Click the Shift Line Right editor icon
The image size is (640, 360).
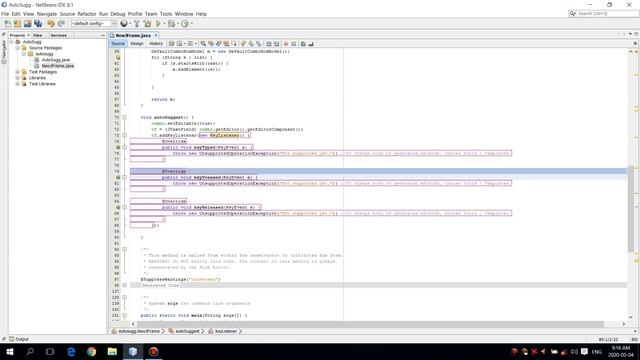tap(276, 44)
